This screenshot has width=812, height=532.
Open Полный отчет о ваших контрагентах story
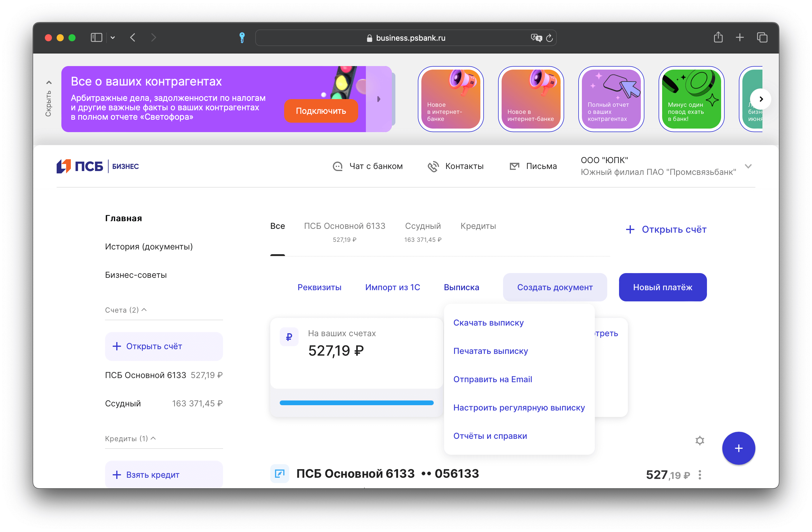coord(611,99)
